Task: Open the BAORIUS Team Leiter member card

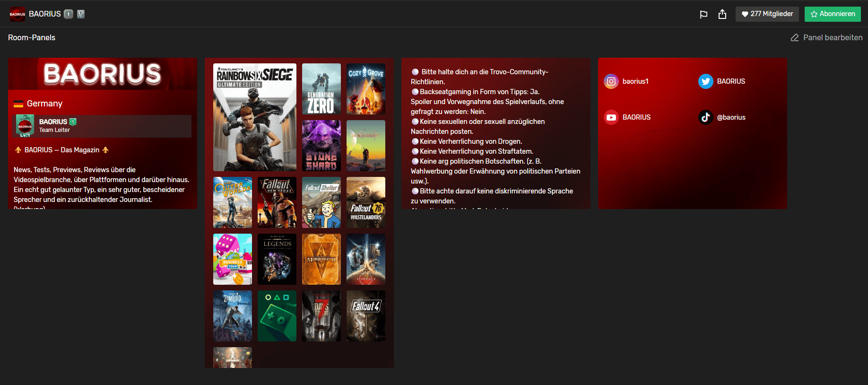Action: click(x=103, y=126)
